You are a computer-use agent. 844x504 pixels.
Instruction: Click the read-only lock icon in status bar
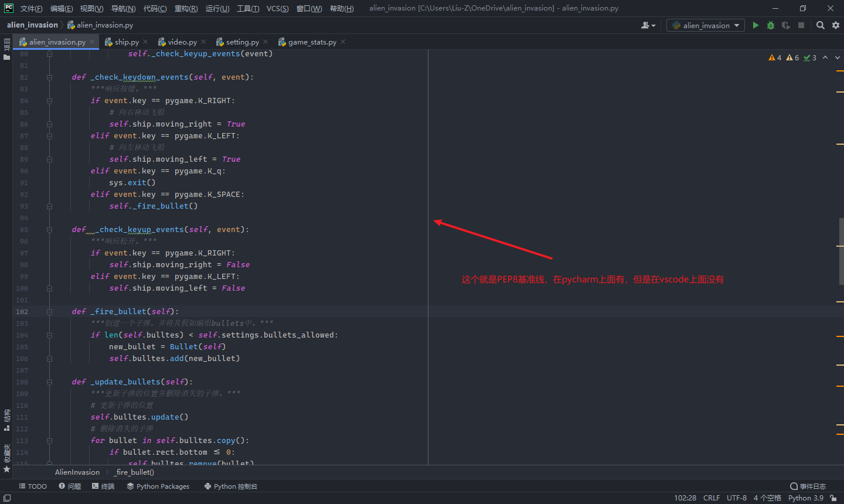click(833, 498)
